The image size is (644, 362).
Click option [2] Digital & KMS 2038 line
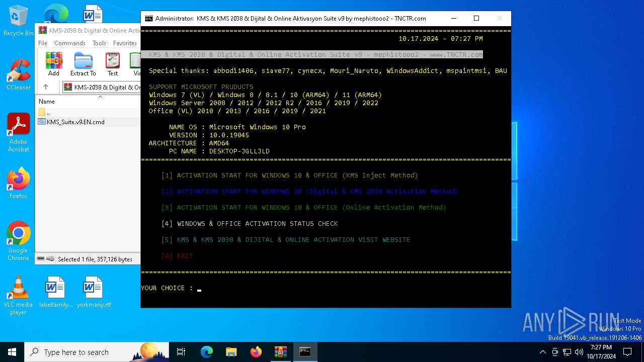click(310, 192)
